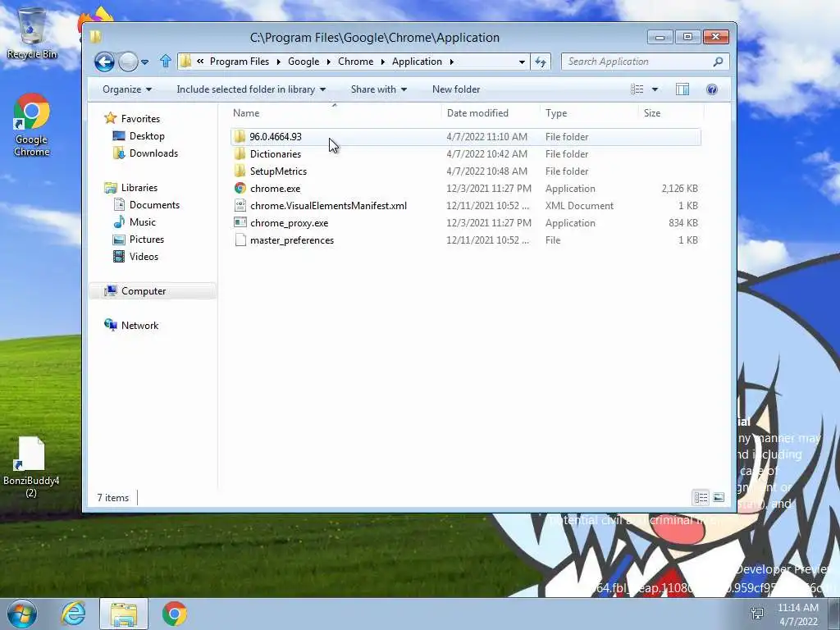Click date 12/3/2021 11:27 PM of chrome_proxy.exe
Screen dimensions: 840x630
click(489, 223)
